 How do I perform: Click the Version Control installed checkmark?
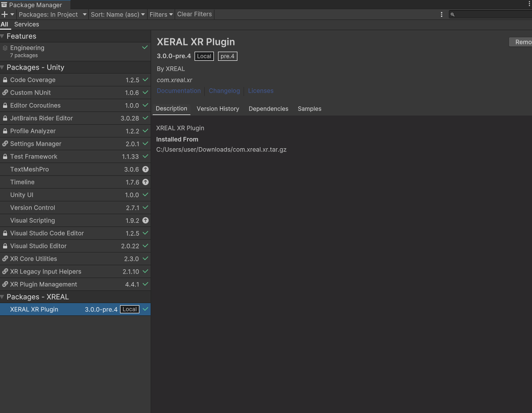[x=145, y=208]
